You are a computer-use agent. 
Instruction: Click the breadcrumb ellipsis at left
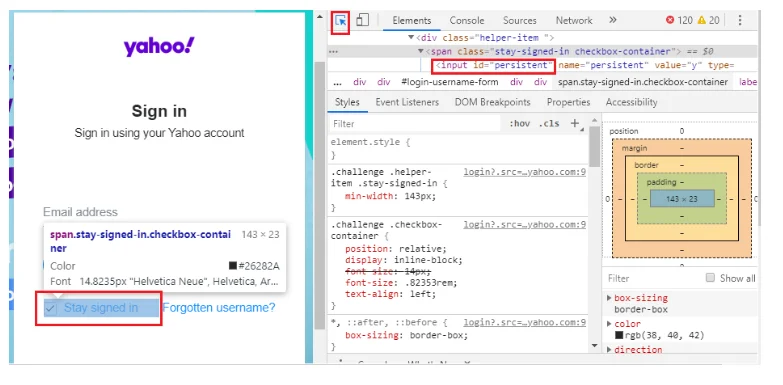pos(337,82)
